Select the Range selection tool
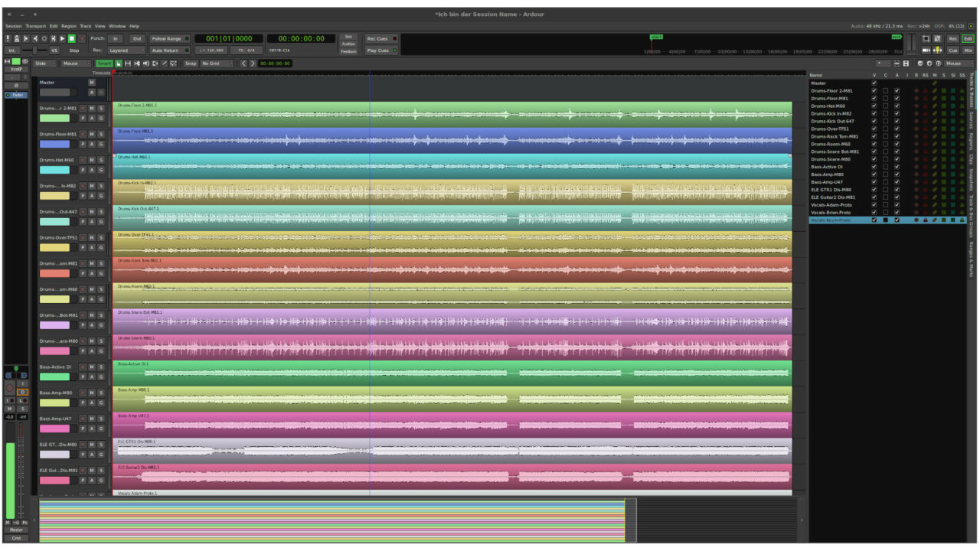The height and width of the screenshot is (551, 980). tap(128, 64)
